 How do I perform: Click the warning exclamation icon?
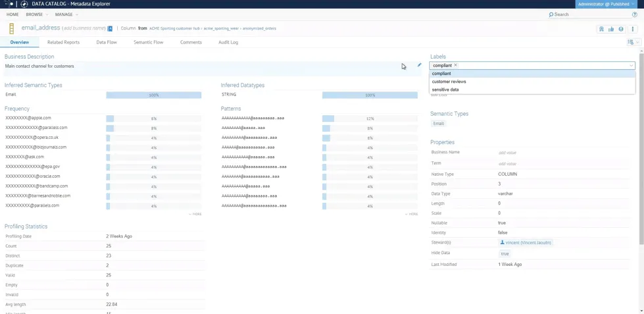pos(620,29)
